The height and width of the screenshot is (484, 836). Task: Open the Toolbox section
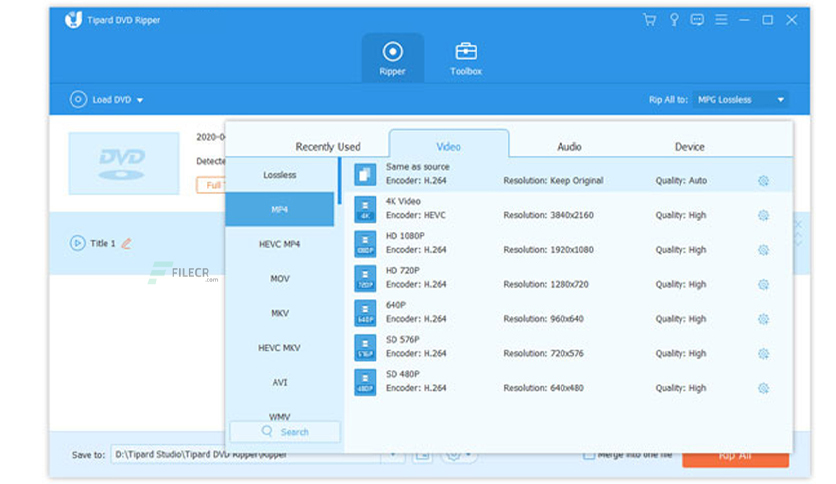(465, 59)
